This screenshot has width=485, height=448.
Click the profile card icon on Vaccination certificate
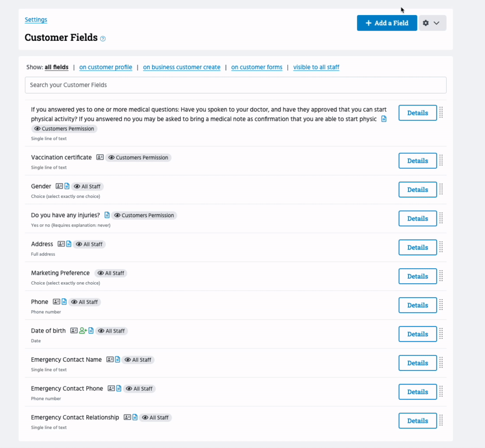point(100,158)
